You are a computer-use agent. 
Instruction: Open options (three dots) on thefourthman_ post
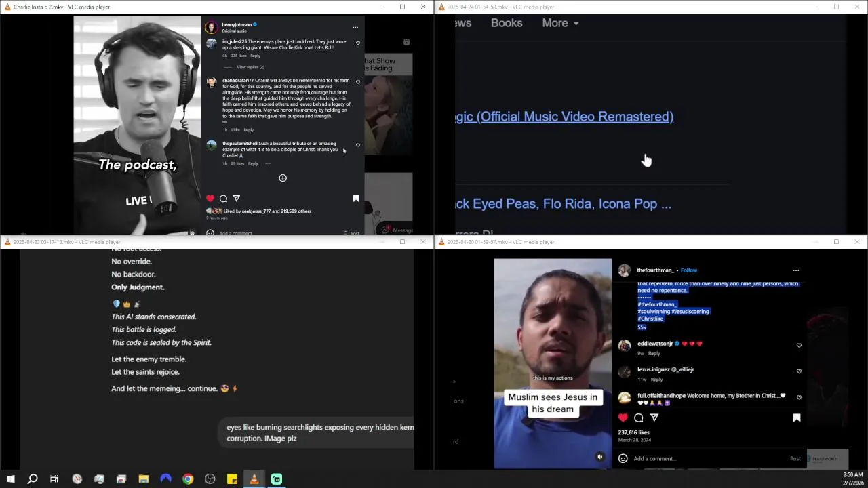(x=796, y=270)
